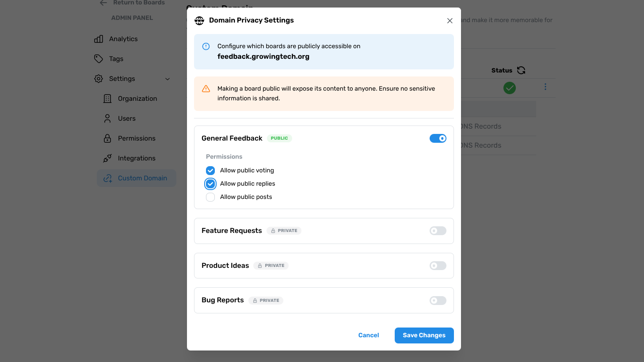Screen dimensions: 644x362
Task: Click the Organization building icon
Action: click(107, 99)
